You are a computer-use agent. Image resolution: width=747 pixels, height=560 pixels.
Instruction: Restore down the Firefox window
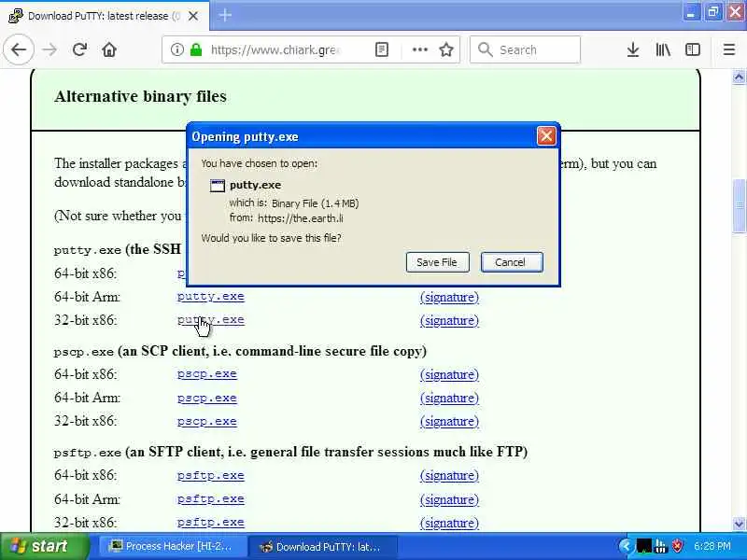point(712,12)
